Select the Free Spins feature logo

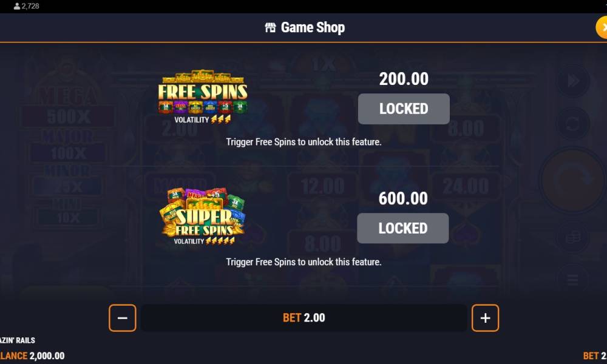coord(203,96)
